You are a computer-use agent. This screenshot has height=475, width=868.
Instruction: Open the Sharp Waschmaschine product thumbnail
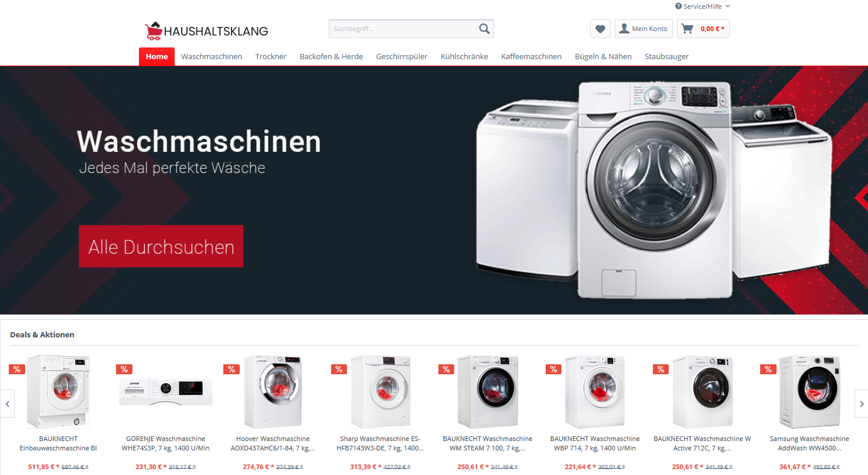click(381, 391)
